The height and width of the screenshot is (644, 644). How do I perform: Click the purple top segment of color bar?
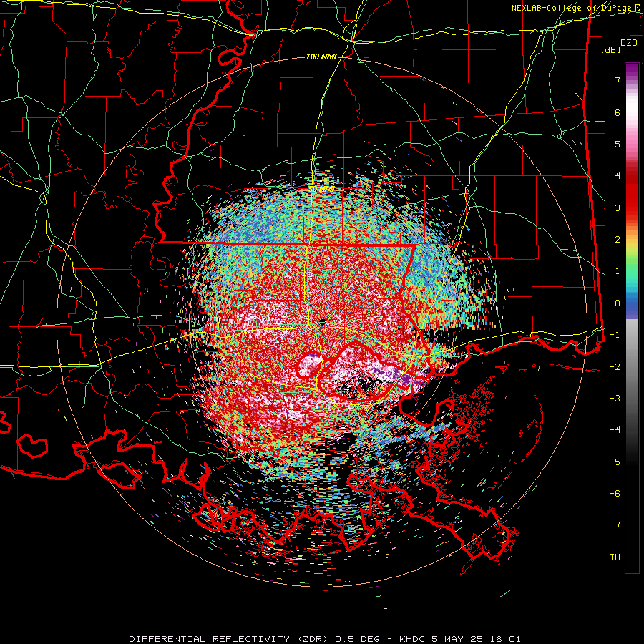[x=632, y=70]
